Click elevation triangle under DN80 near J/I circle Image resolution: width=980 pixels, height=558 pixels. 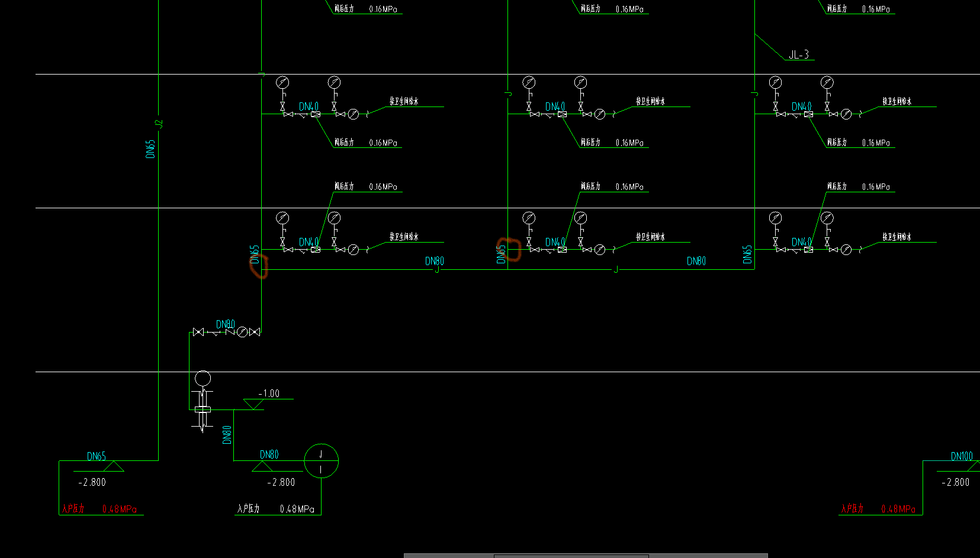pos(262,466)
